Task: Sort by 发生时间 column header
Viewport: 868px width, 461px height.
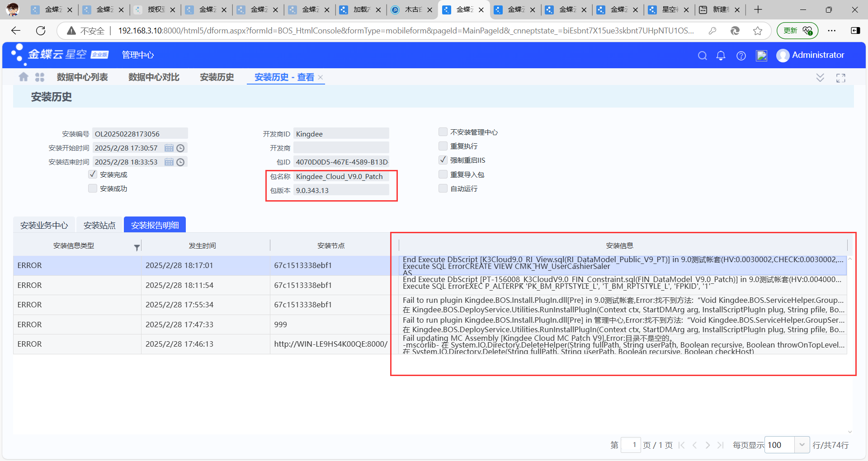Action: tap(202, 245)
